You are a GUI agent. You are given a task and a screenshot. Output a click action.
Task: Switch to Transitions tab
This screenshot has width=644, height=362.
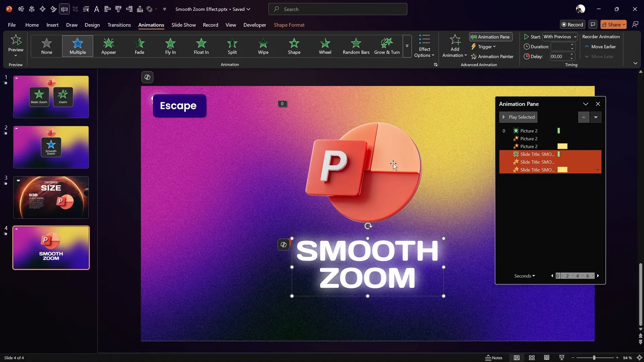point(119,25)
